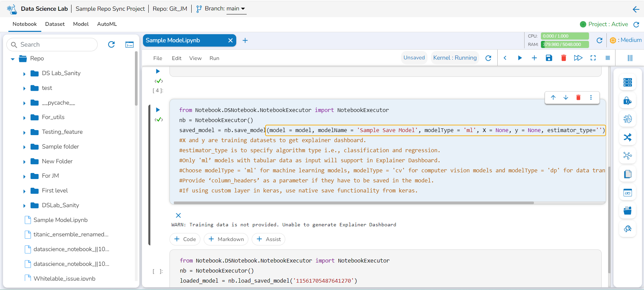Click the Assist button

[268, 239]
